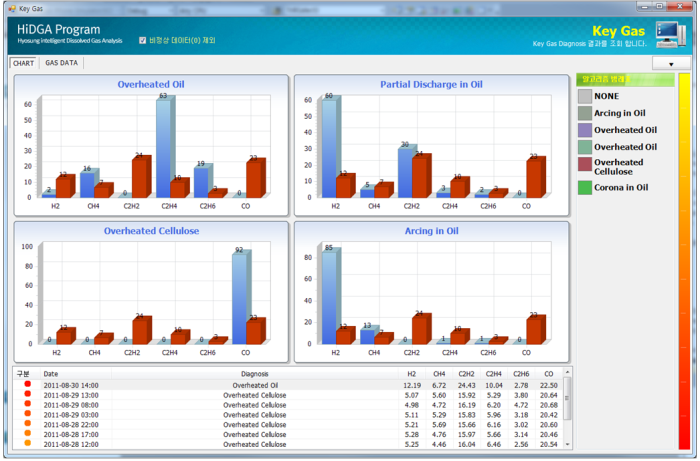
Task: Click the status dot for 2011-08-29 08:00
Action: (28, 403)
